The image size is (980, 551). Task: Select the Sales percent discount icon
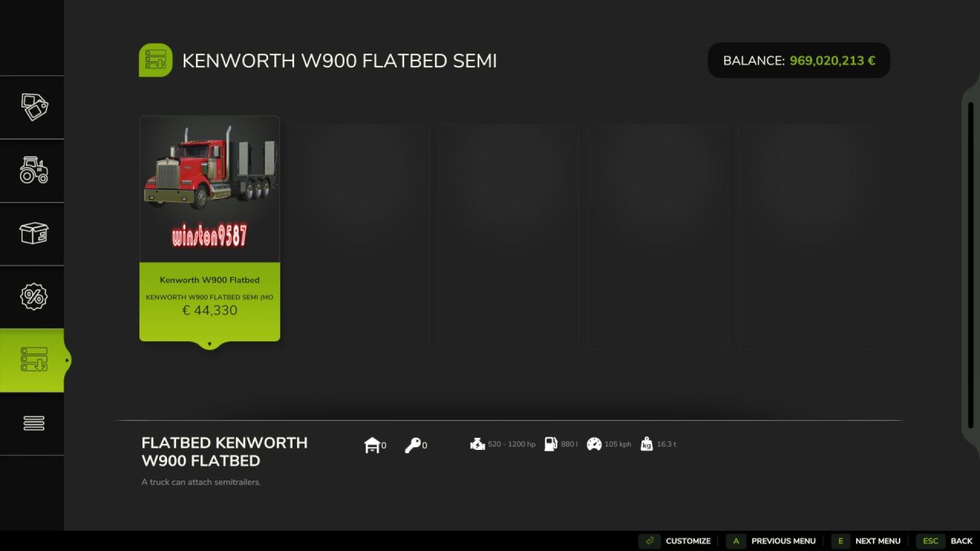click(x=32, y=296)
